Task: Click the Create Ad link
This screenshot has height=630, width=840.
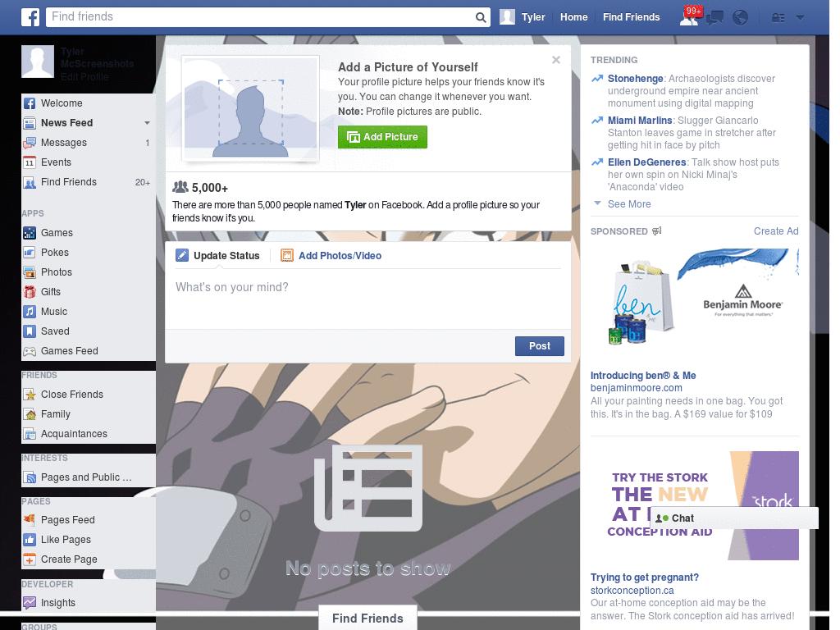Action: (776, 231)
